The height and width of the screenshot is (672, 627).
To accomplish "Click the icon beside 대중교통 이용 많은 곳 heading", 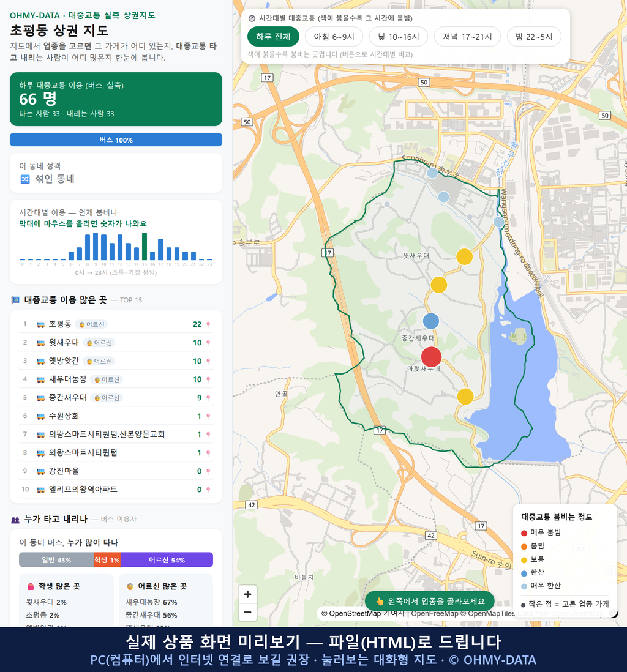I will (15, 300).
